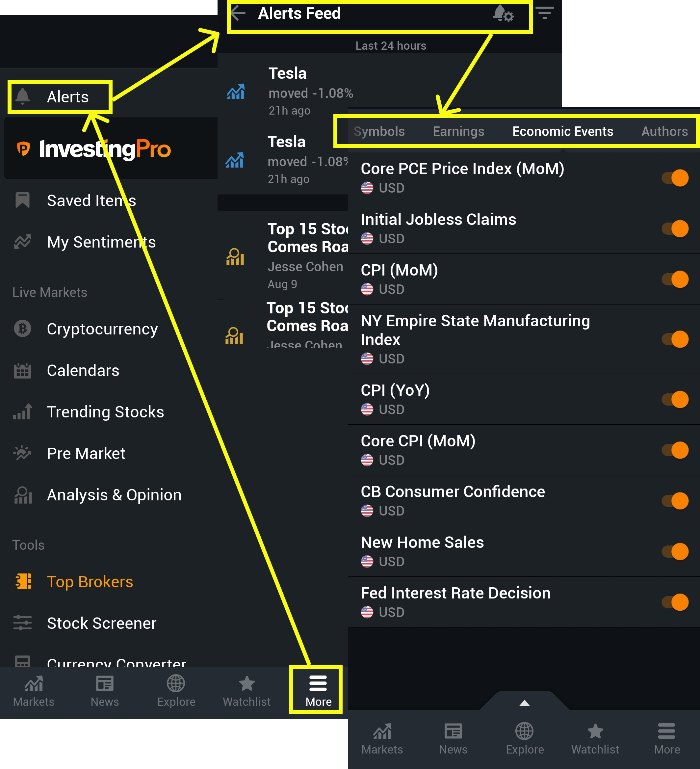This screenshot has width=700, height=769.
Task: Open the Pre Market screen
Action: [86, 453]
